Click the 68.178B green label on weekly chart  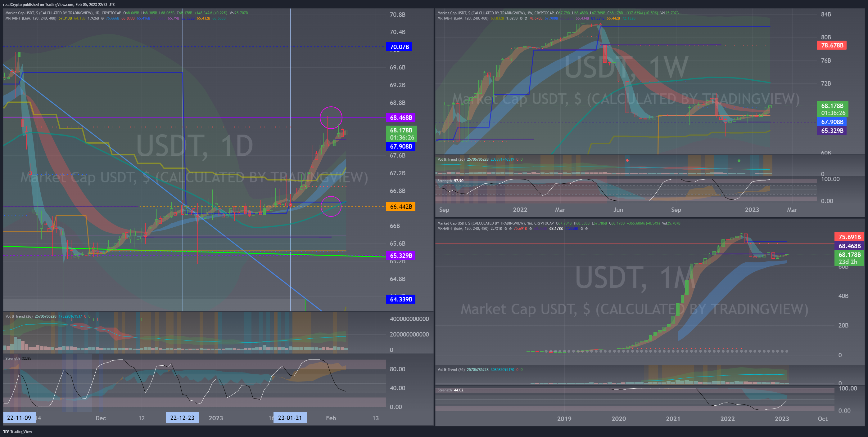pos(833,109)
